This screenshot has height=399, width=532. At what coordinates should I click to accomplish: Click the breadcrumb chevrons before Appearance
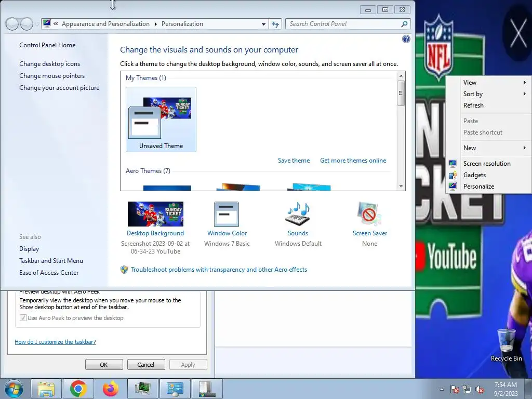[56, 24]
